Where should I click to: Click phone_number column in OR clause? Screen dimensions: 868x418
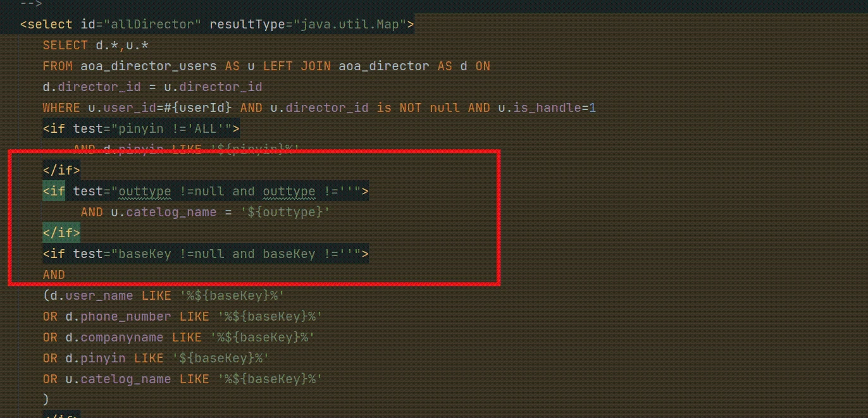point(125,317)
